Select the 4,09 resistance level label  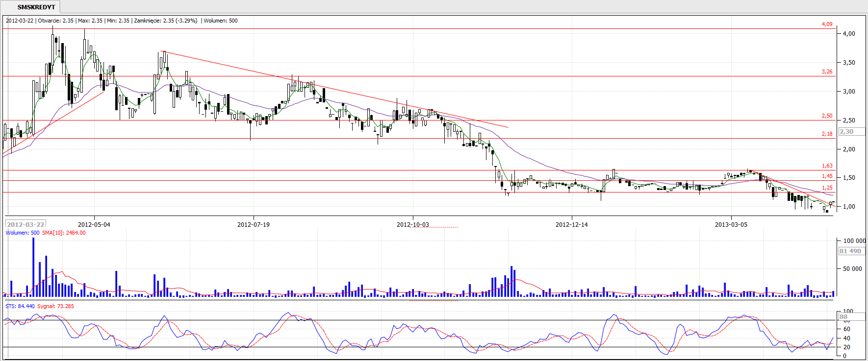pyautogui.click(x=827, y=24)
